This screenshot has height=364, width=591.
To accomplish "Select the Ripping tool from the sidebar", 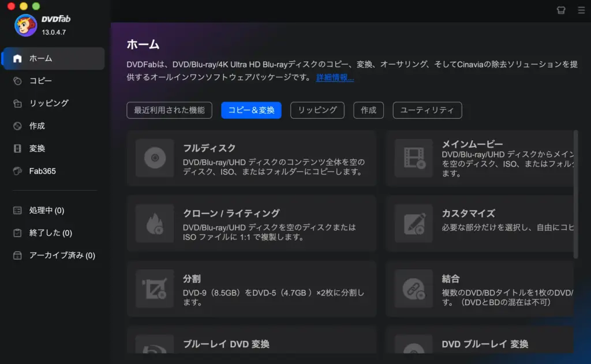I will (40, 103).
